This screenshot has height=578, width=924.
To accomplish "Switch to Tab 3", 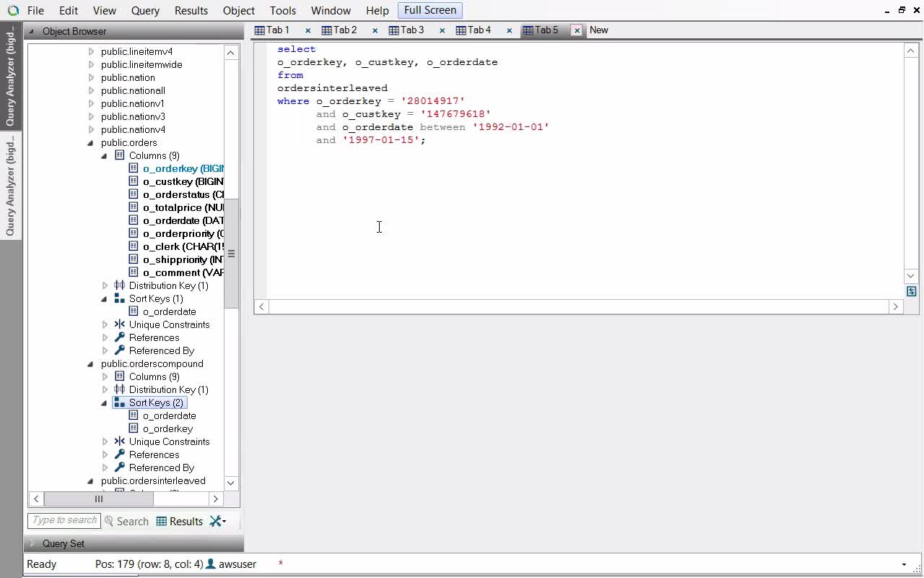I will pyautogui.click(x=406, y=30).
